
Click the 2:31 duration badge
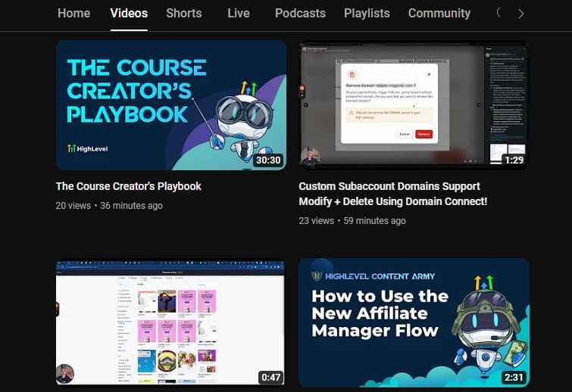coord(514,377)
